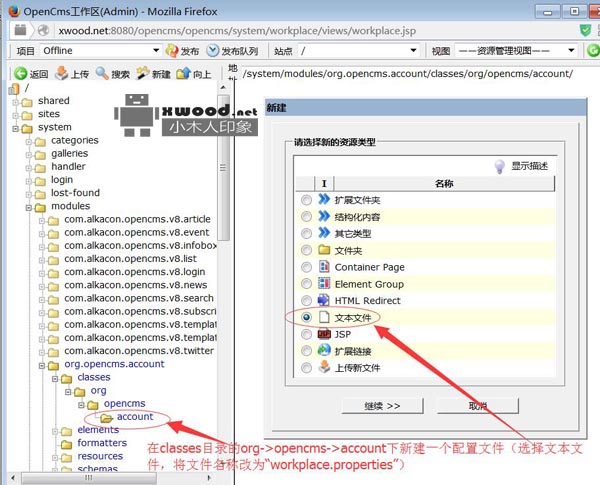Click the 发布 publish icon
The image size is (600, 485).
coord(172,51)
